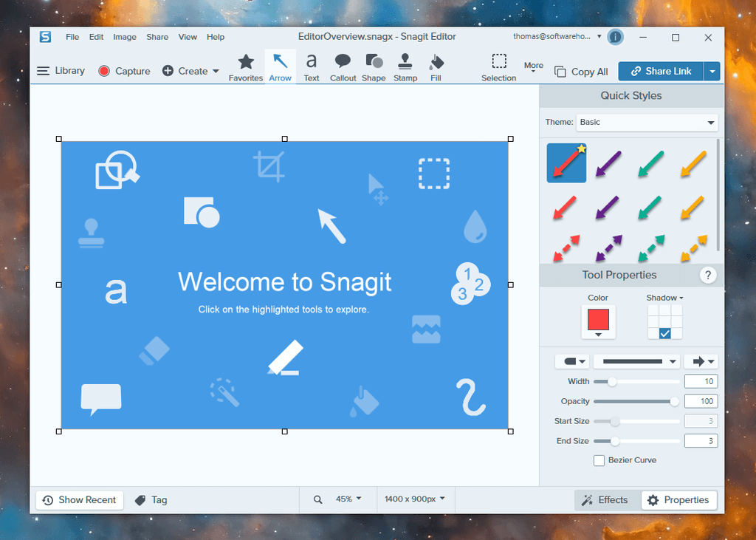Image resolution: width=756 pixels, height=540 pixels.
Task: Select purple solid arrow style, first row
Action: click(x=608, y=163)
